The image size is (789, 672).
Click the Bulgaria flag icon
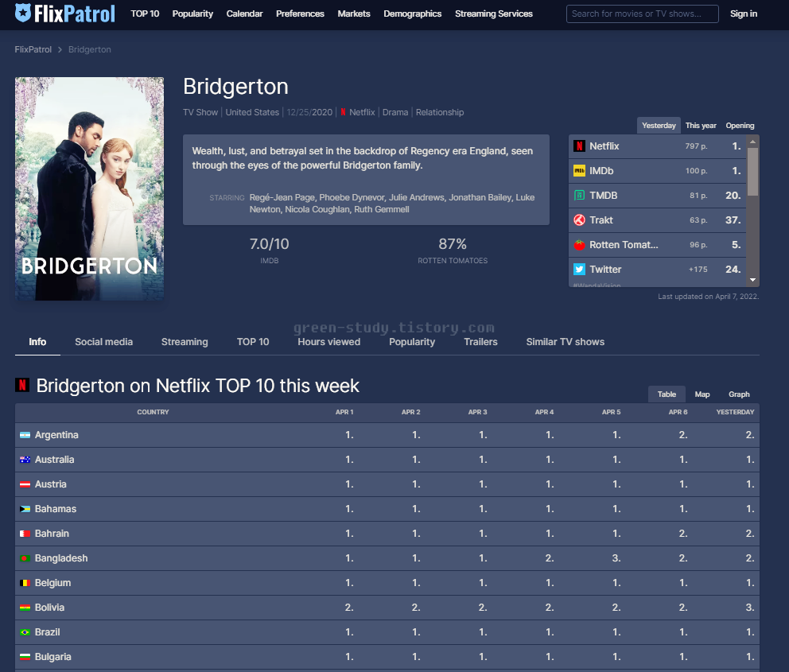[25, 657]
